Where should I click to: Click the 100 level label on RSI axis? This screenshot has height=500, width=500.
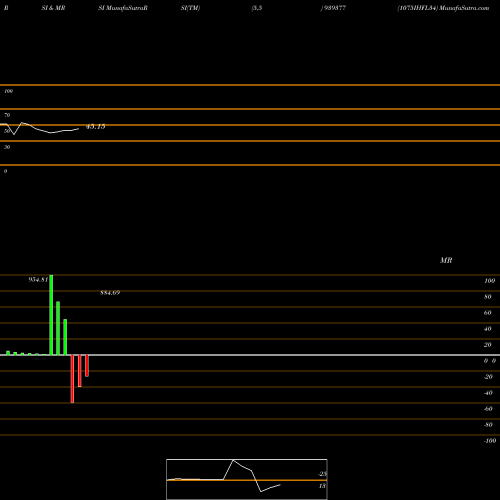[x=8, y=91]
